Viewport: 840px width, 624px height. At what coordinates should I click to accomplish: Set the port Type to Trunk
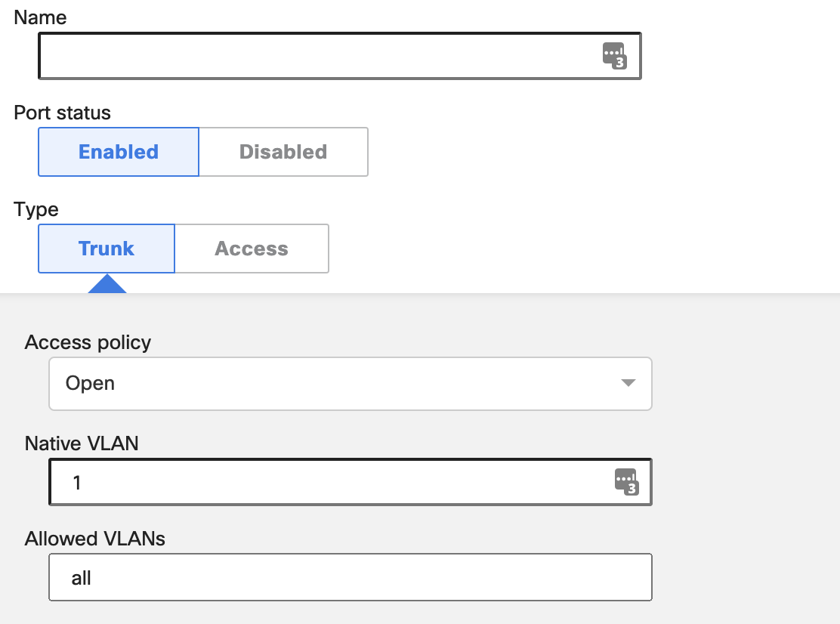[x=106, y=248]
